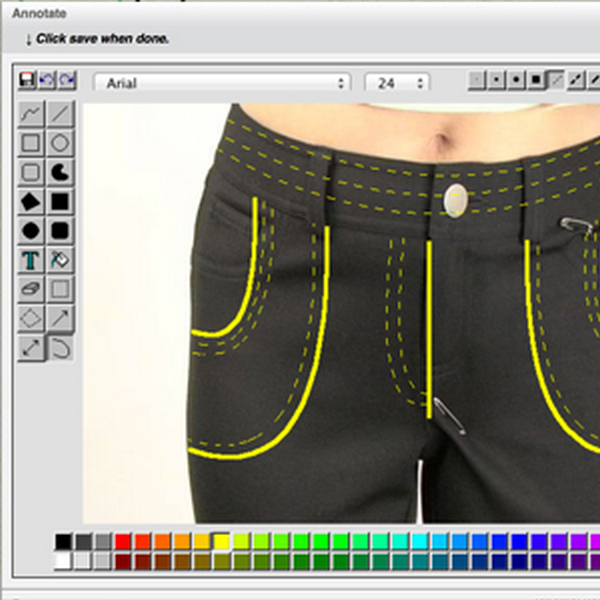The image size is (600, 600).
Task: Pick the selected yellow color swatch
Action: click(x=222, y=541)
